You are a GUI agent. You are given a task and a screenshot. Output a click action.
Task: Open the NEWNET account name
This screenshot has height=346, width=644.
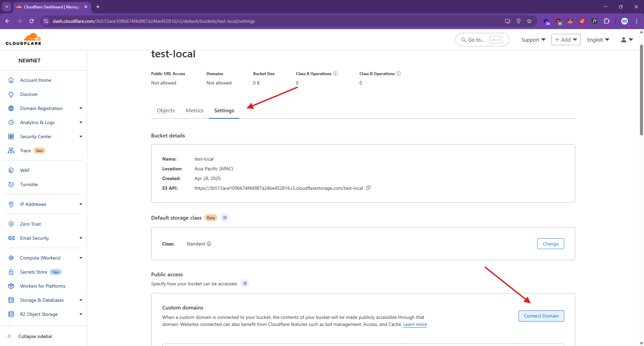tap(30, 61)
